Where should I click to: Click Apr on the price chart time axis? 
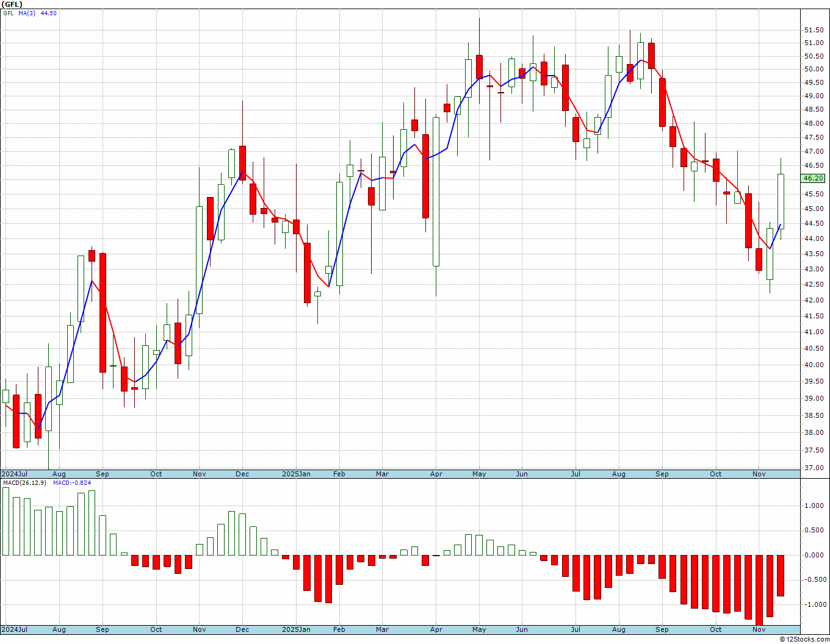click(436, 474)
